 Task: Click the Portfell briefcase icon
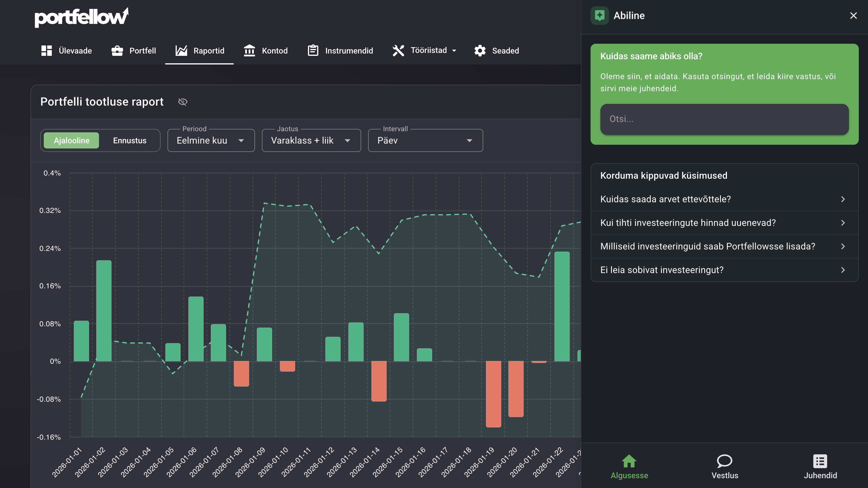point(117,51)
